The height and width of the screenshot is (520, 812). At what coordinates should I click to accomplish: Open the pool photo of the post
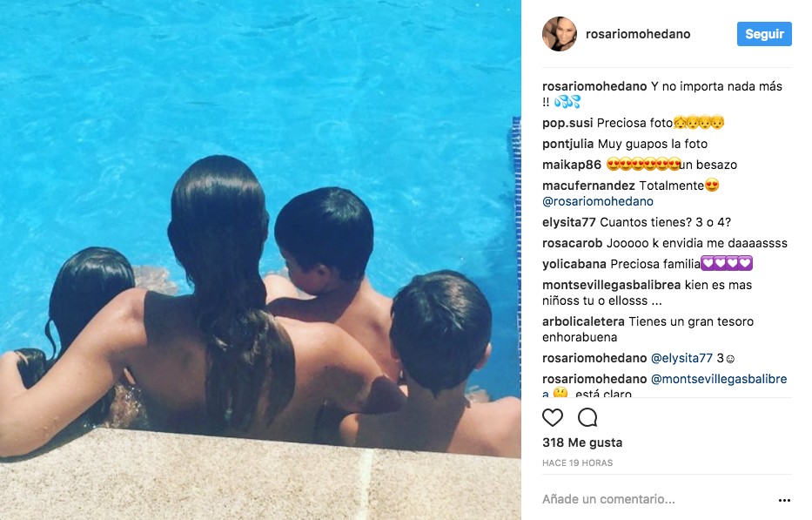click(x=260, y=260)
